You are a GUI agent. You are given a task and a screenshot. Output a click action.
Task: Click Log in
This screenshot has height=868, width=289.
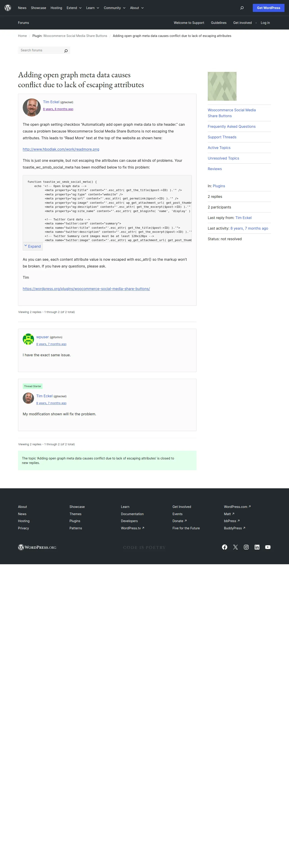(265, 23)
